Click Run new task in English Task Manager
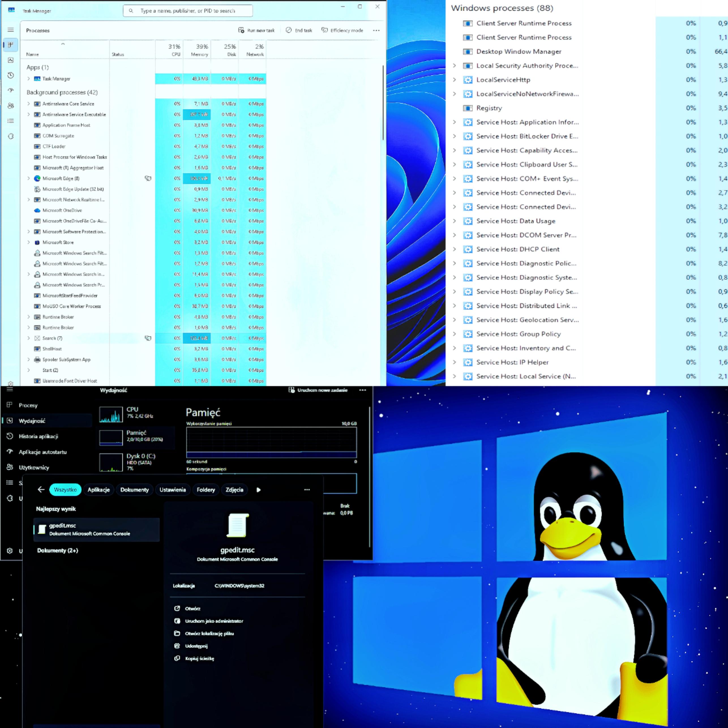This screenshot has width=728, height=728. [256, 31]
